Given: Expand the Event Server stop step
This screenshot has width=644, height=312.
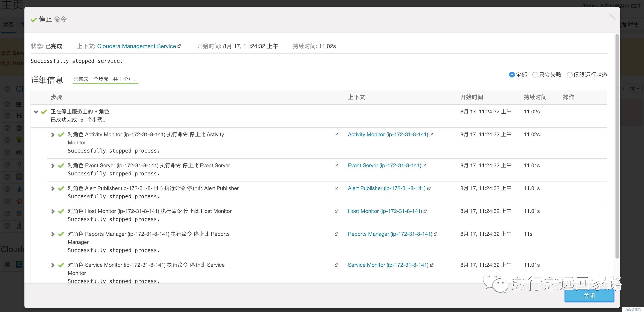Looking at the screenshot, I should click(53, 166).
